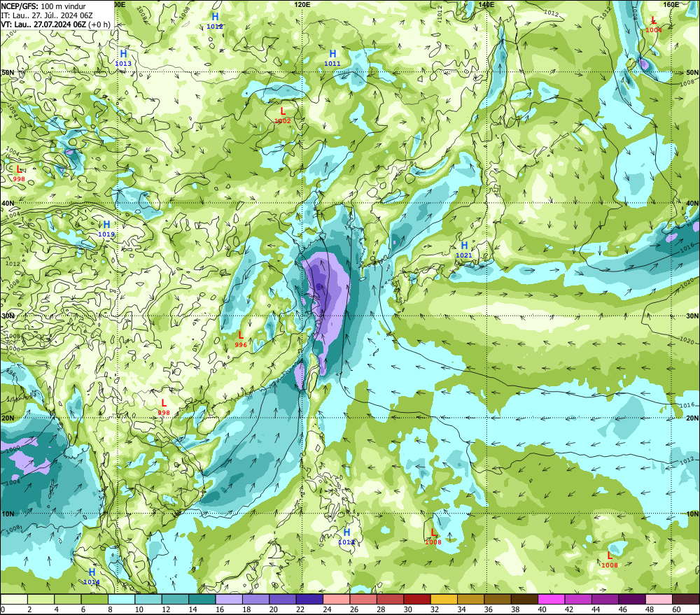700x615 pixels.
Task: Click the H 1013 high over the Philippines
Action: pos(346,537)
